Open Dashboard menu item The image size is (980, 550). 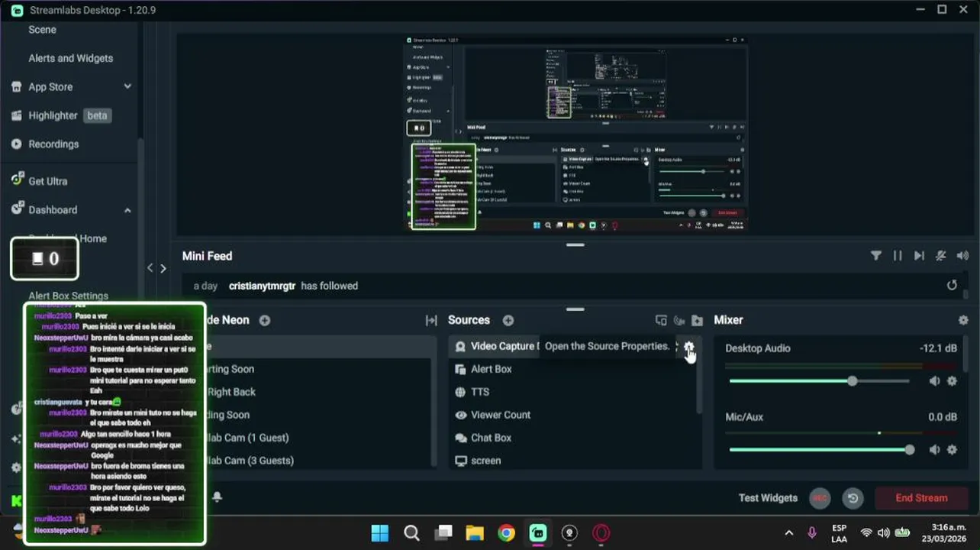pyautogui.click(x=53, y=210)
